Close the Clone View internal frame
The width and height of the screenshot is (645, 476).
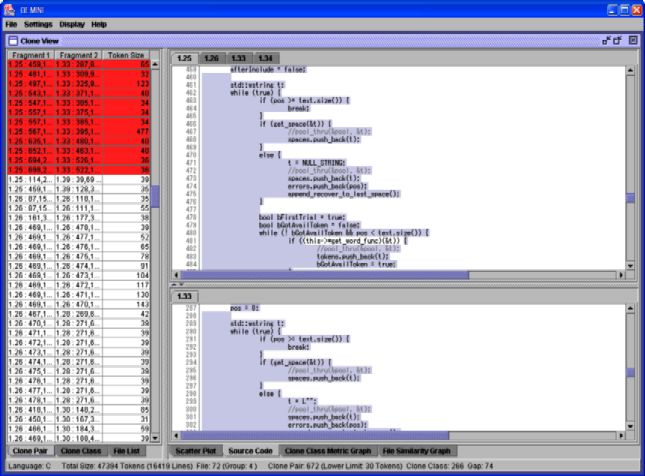pyautogui.click(x=632, y=40)
